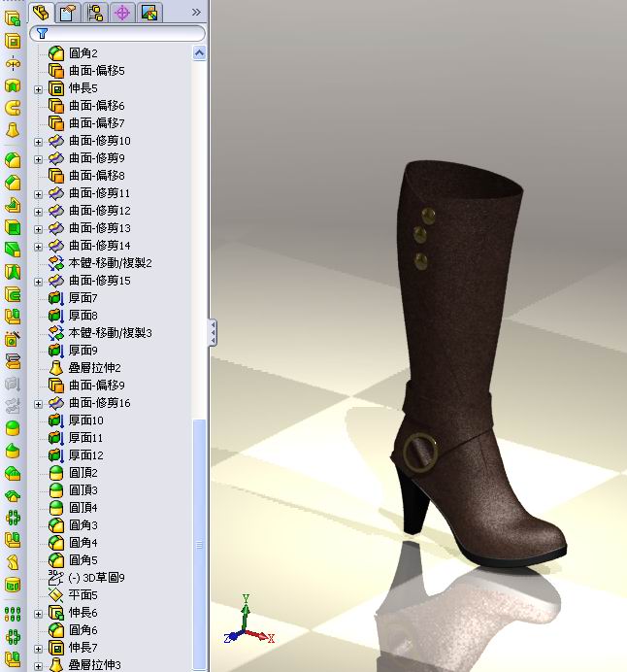The height and width of the screenshot is (672, 627).
Task: Select 厚面12 in the feature tree
Action: pyautogui.click(x=86, y=455)
